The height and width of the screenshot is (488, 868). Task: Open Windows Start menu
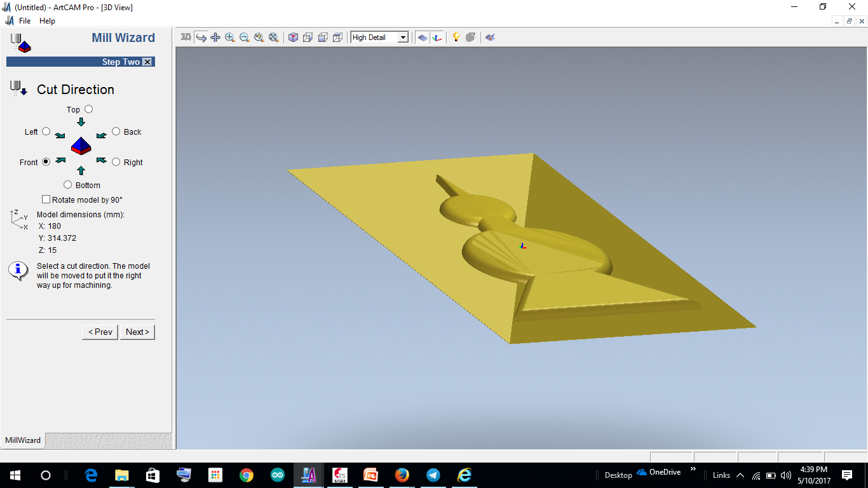pos(15,475)
